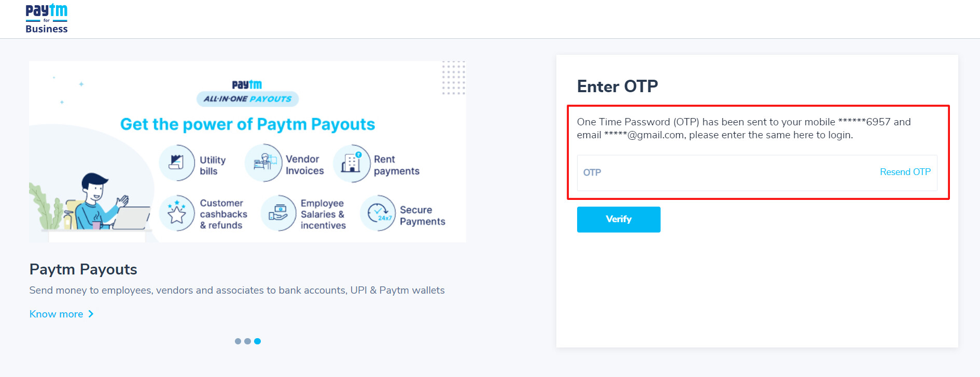Click the Paytm Payouts heading
The width and height of the screenshot is (980, 377).
pyautogui.click(x=83, y=269)
